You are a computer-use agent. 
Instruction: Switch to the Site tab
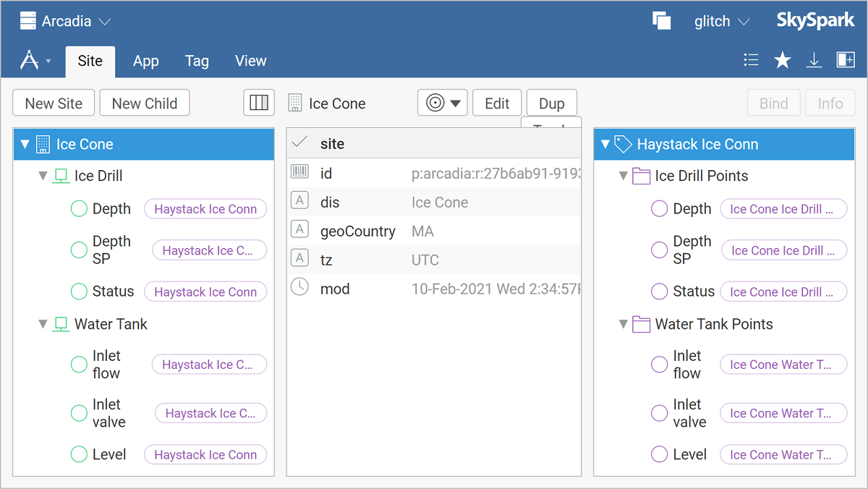pyautogui.click(x=90, y=61)
